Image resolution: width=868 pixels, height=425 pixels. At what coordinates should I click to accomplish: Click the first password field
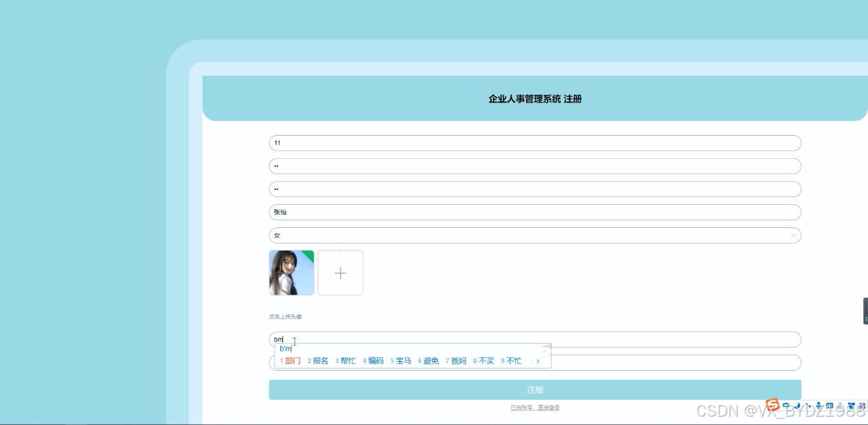(535, 166)
